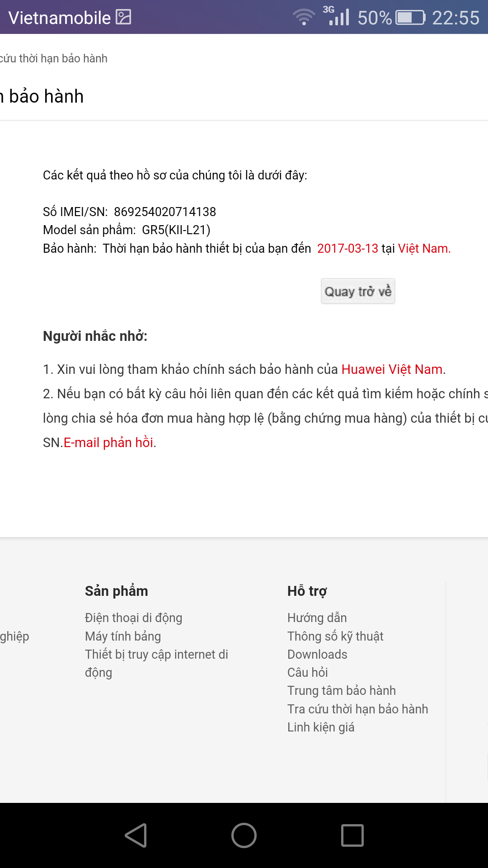The image size is (488, 868).
Task: Click the Quay trở về button
Action: (358, 291)
